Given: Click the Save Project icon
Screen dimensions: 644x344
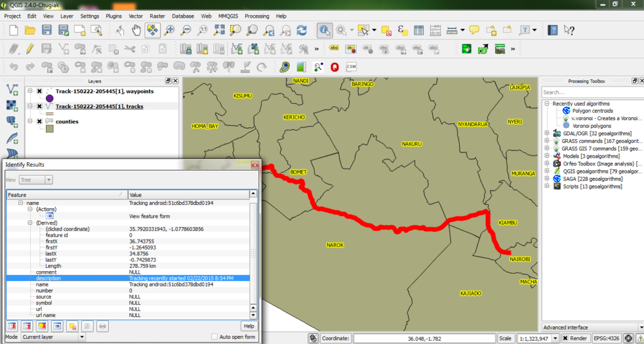Looking at the screenshot, I should [x=46, y=30].
